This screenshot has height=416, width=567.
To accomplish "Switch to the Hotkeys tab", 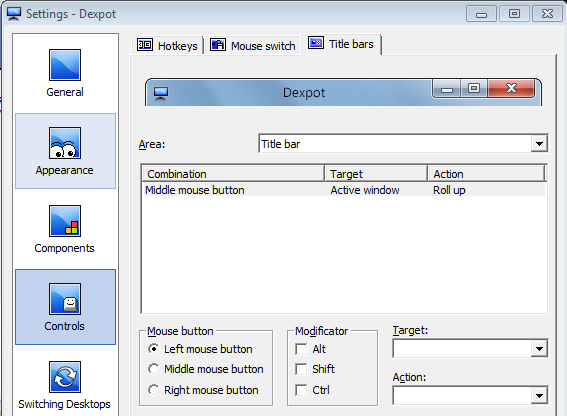I will (x=167, y=46).
